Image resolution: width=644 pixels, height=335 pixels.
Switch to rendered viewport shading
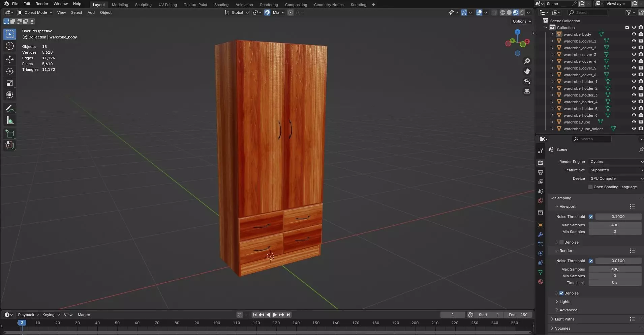(x=522, y=12)
